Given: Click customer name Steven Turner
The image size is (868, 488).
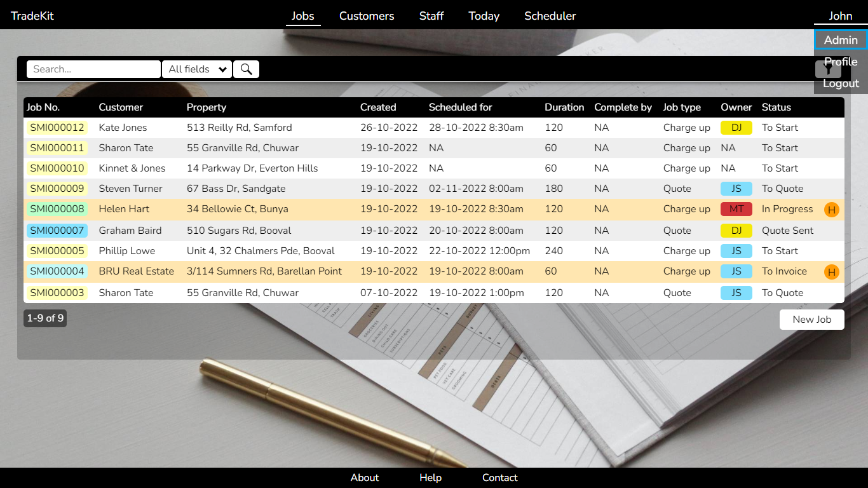Looking at the screenshot, I should [x=130, y=189].
